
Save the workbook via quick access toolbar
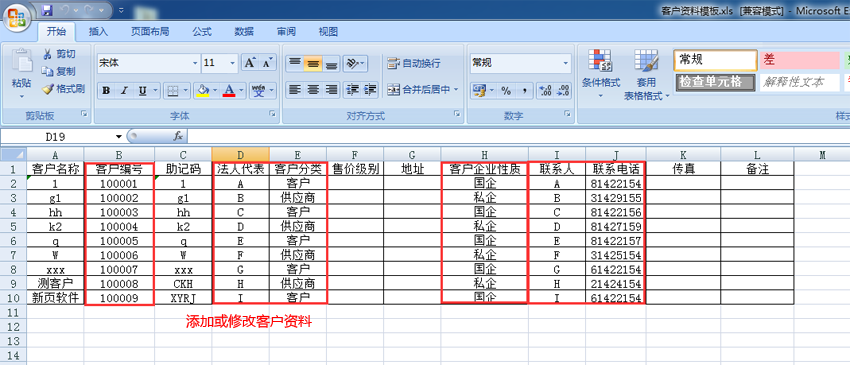click(47, 10)
